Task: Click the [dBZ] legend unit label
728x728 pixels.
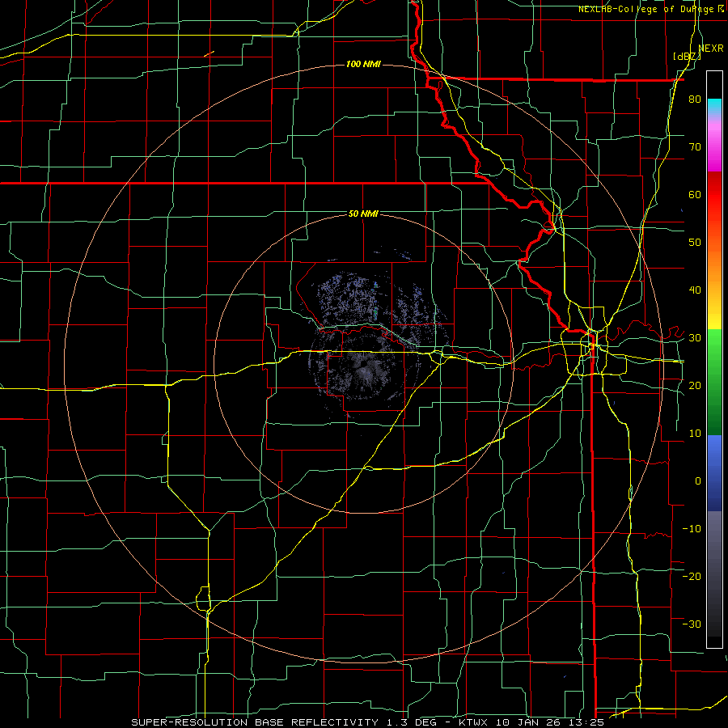Action: pyautogui.click(x=687, y=56)
